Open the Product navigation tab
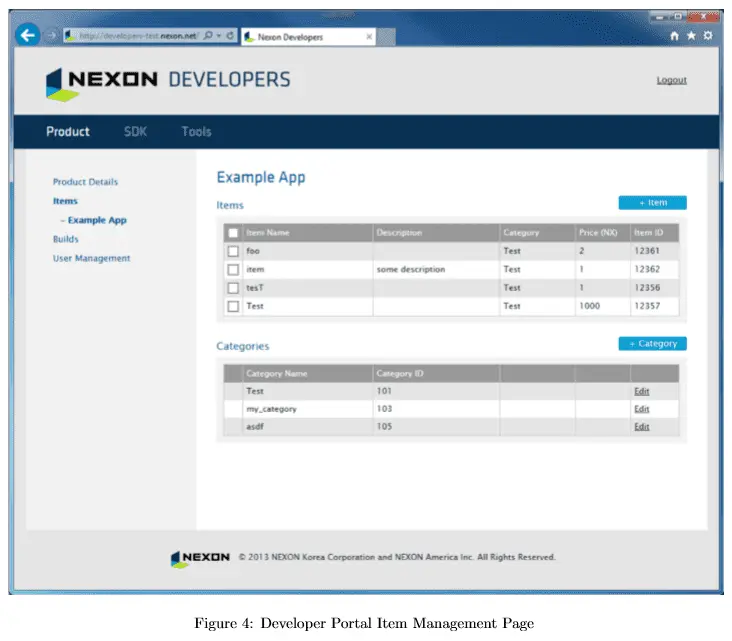Viewport: 732px width, 641px height. pos(68,132)
